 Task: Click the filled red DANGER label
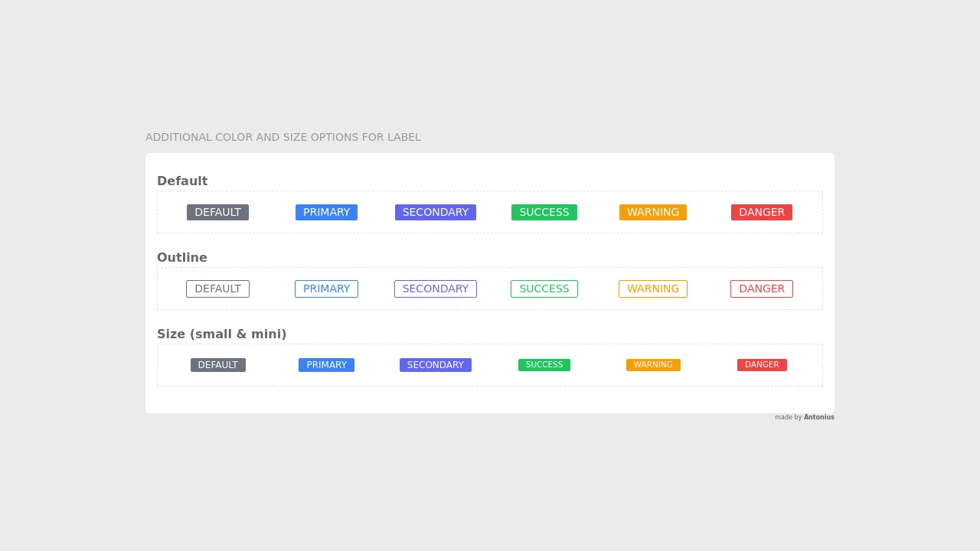coord(761,213)
